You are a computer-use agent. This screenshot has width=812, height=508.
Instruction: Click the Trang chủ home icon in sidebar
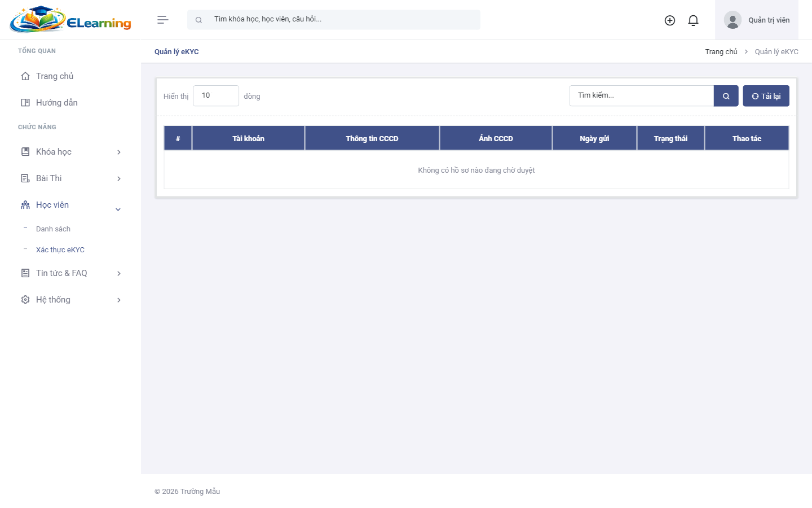pos(25,76)
